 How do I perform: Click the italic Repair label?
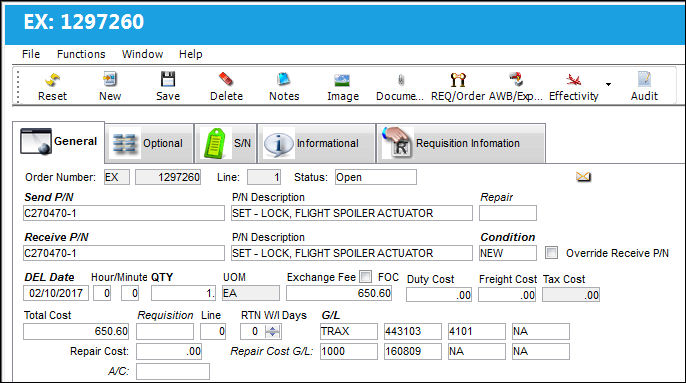click(497, 197)
